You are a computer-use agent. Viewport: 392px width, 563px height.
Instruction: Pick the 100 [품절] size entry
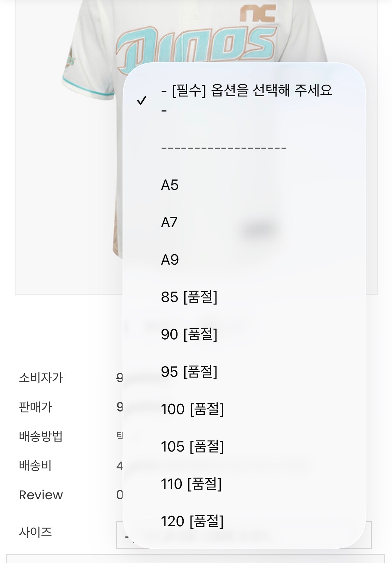click(x=192, y=409)
